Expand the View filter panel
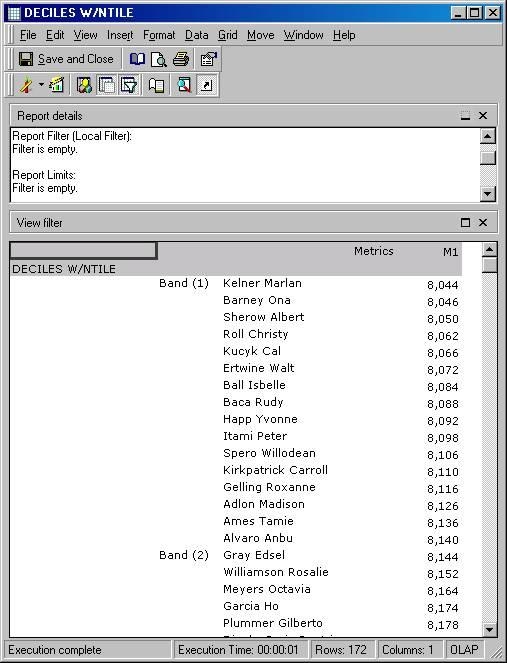The height and width of the screenshot is (663, 507). [x=466, y=223]
